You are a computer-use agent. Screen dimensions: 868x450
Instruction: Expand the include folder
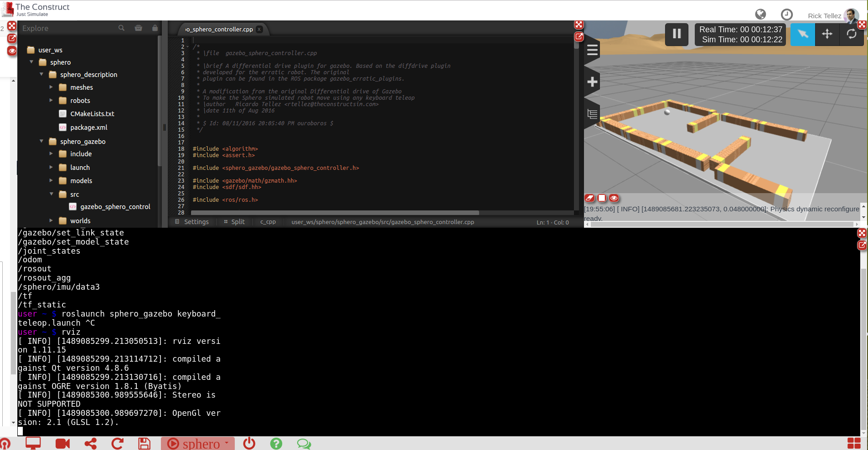[x=51, y=154]
